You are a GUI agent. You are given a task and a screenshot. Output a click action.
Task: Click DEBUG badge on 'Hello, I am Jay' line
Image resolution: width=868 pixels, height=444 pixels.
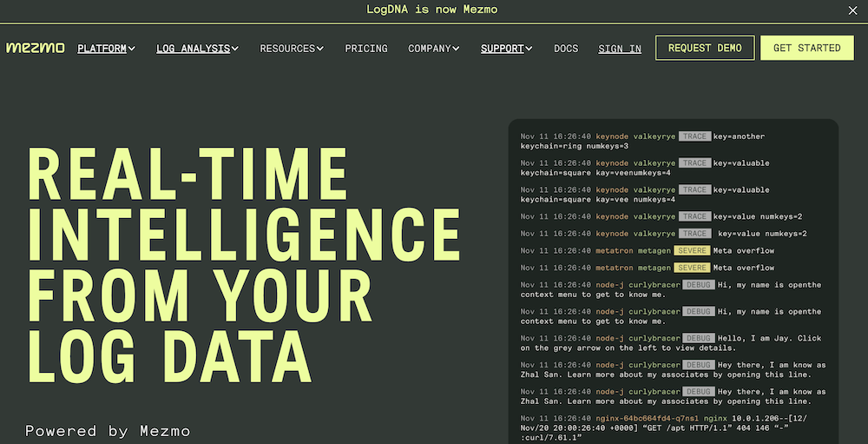(698, 338)
